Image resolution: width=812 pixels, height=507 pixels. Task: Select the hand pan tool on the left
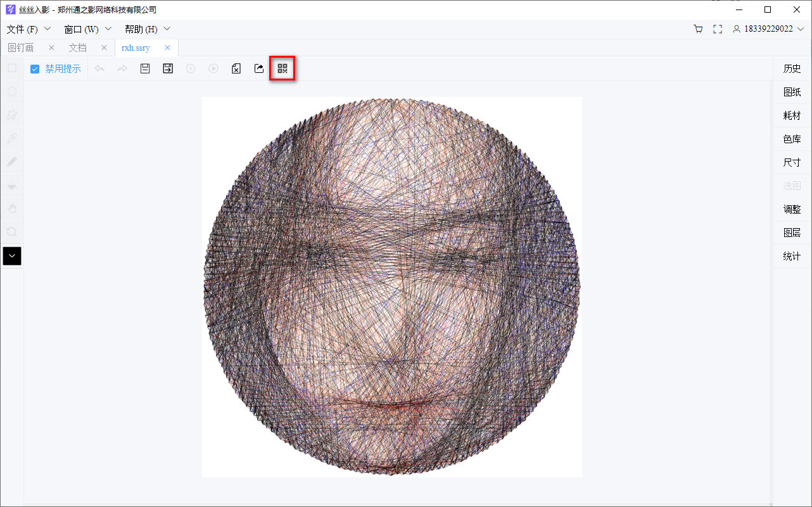click(11, 209)
